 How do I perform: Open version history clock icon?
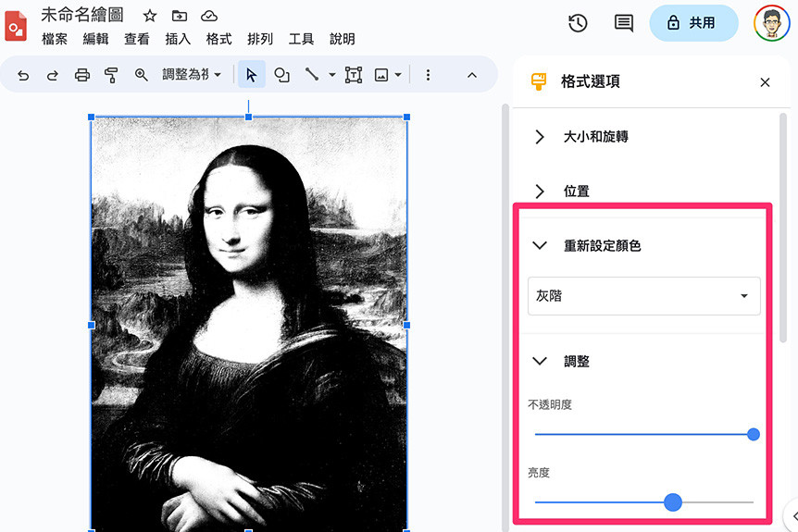coord(578,23)
